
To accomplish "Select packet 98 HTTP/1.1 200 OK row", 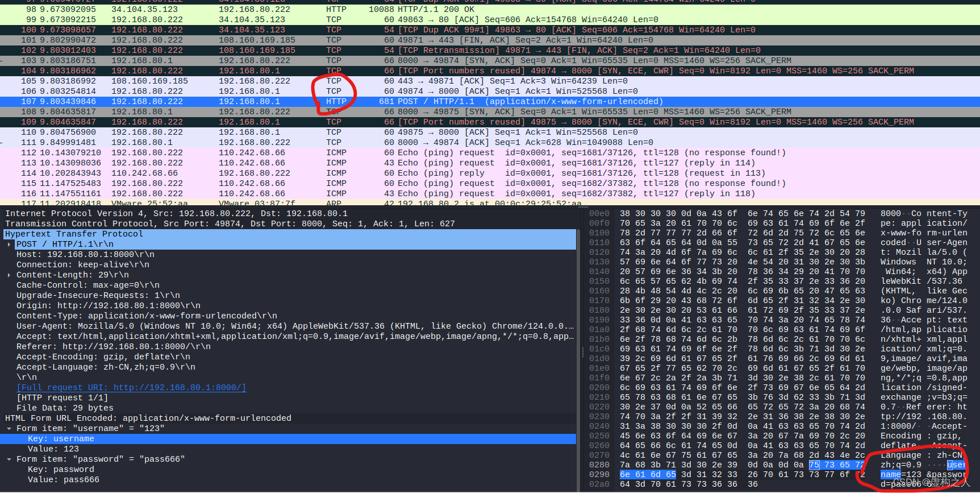I will (x=490, y=9).
